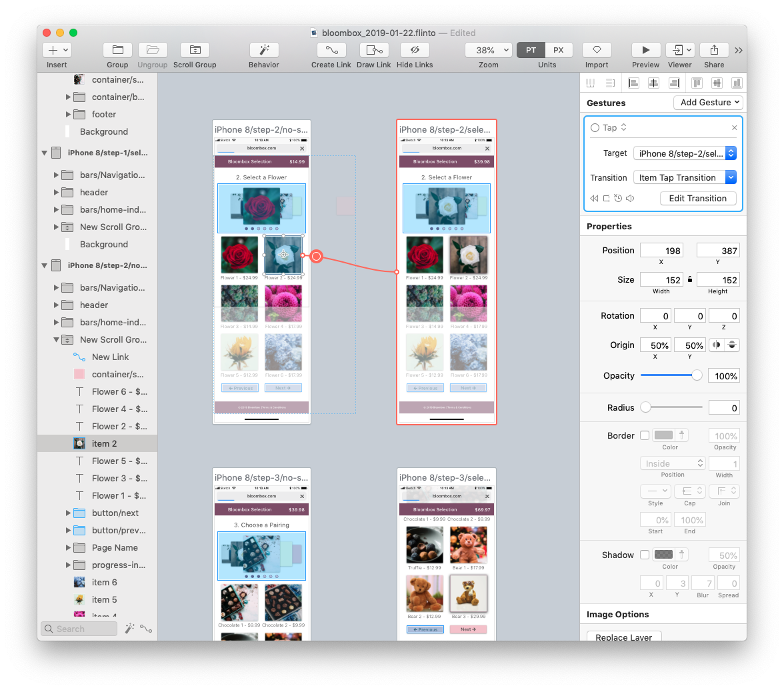Image resolution: width=784 pixels, height=690 pixels.
Task: Show more toolbar items chevrons
Action: tap(739, 51)
